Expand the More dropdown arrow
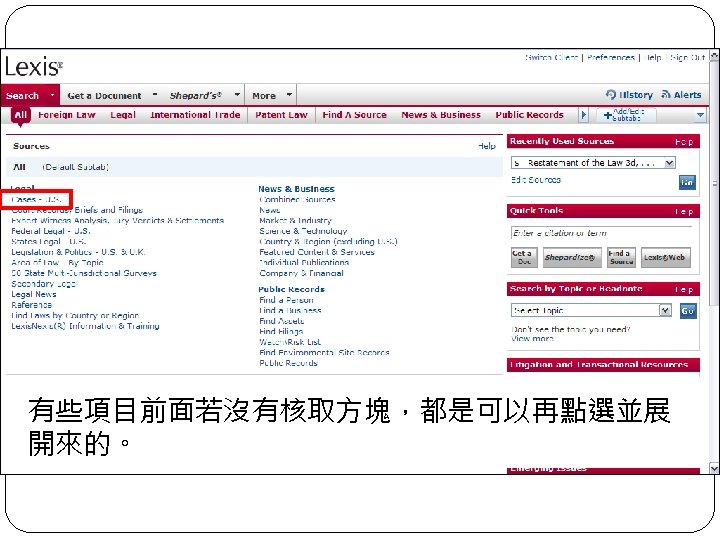Image resolution: width=720 pixels, height=540 pixels. (289, 95)
